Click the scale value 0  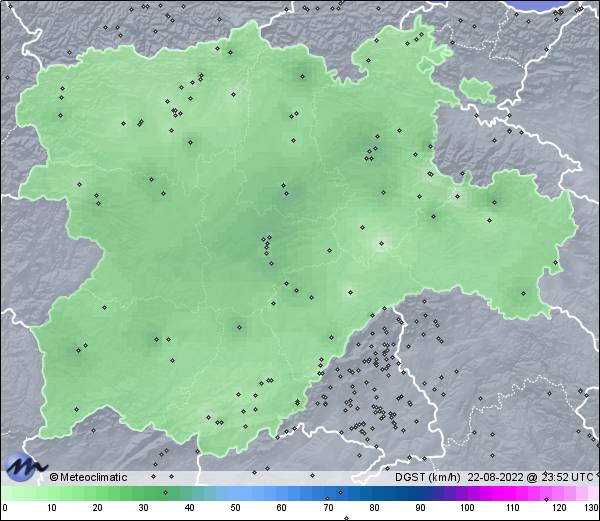point(5,508)
